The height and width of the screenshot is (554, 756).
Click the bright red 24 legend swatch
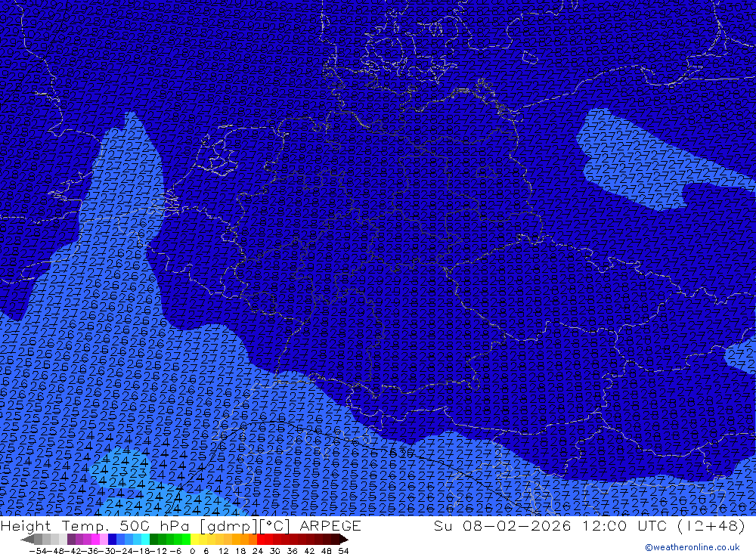tap(261, 540)
